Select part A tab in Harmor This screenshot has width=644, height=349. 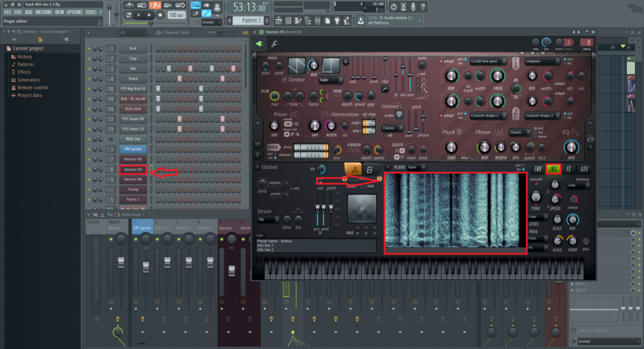click(353, 170)
